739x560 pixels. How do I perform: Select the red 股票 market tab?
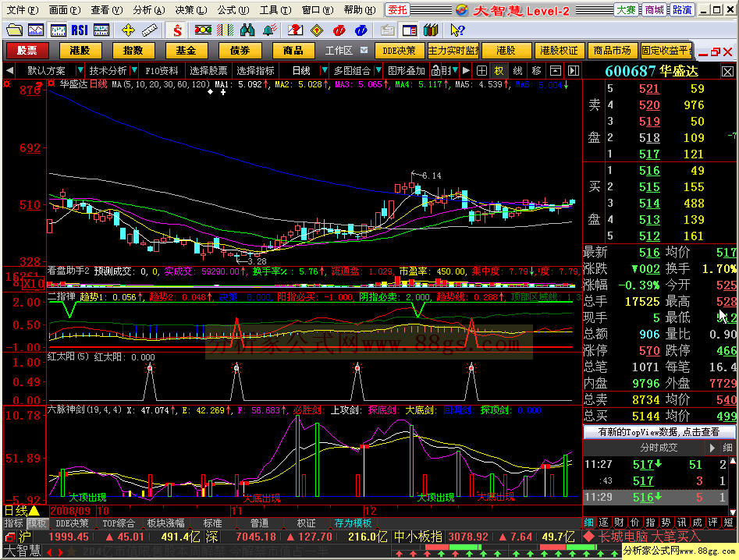coord(27,51)
